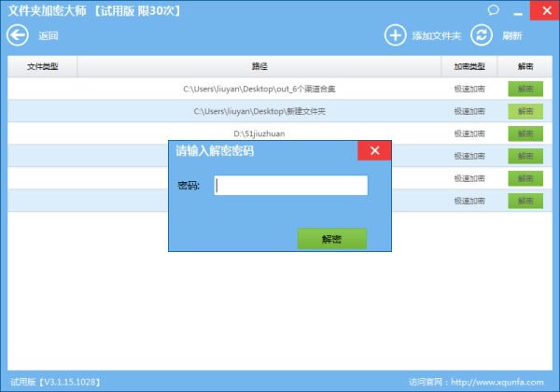Click the 添加文件夹 text label

437,36
